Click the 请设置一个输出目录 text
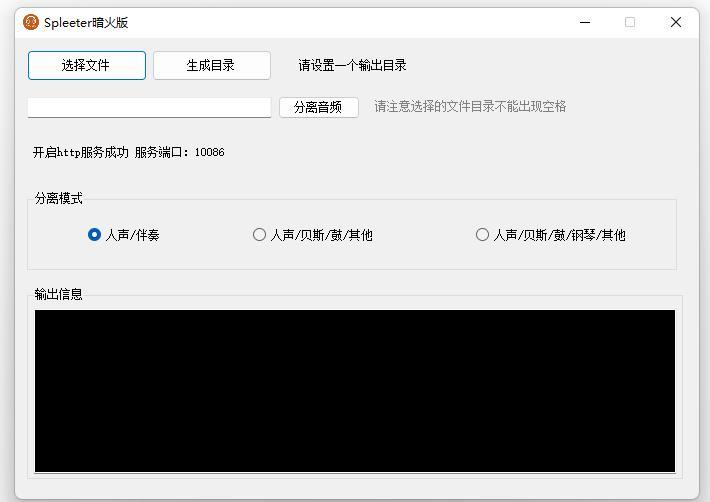 352,65
